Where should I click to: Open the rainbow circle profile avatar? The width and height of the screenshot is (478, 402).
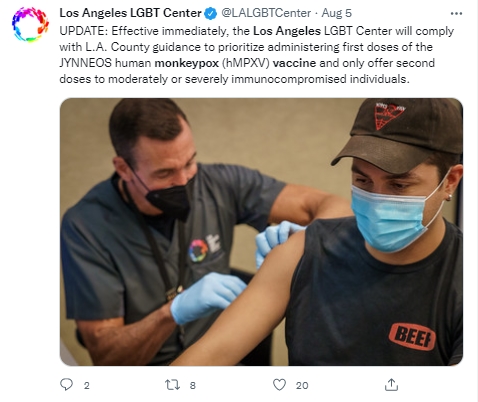[x=30, y=24]
